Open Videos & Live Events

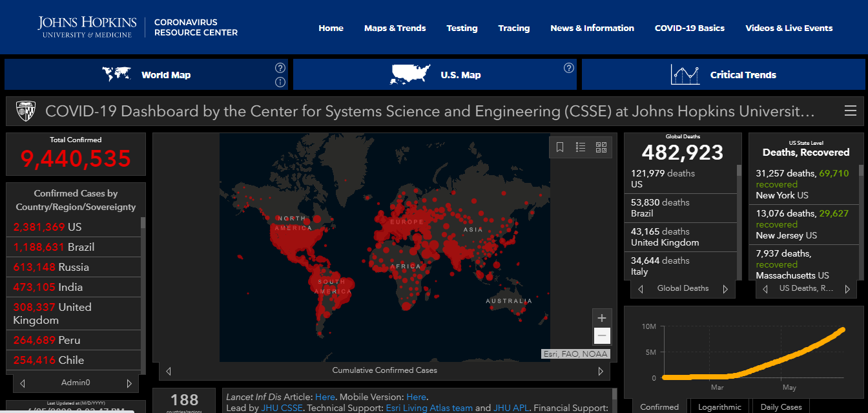pos(789,28)
